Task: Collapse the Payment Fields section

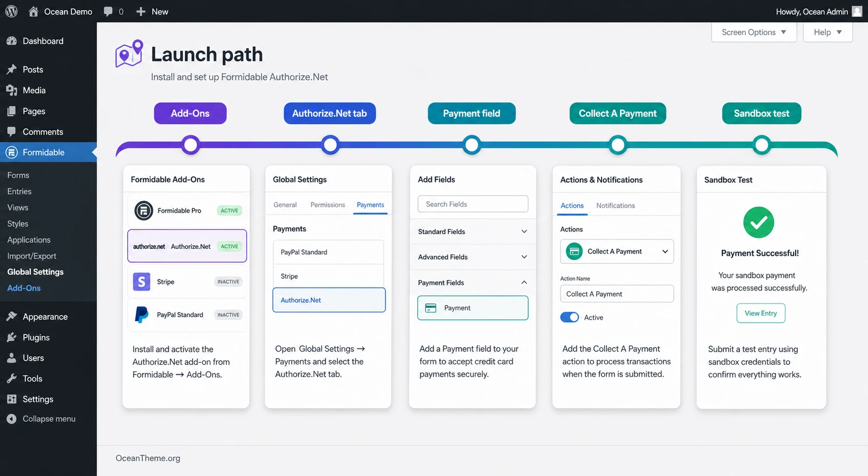Action: pyautogui.click(x=473, y=283)
